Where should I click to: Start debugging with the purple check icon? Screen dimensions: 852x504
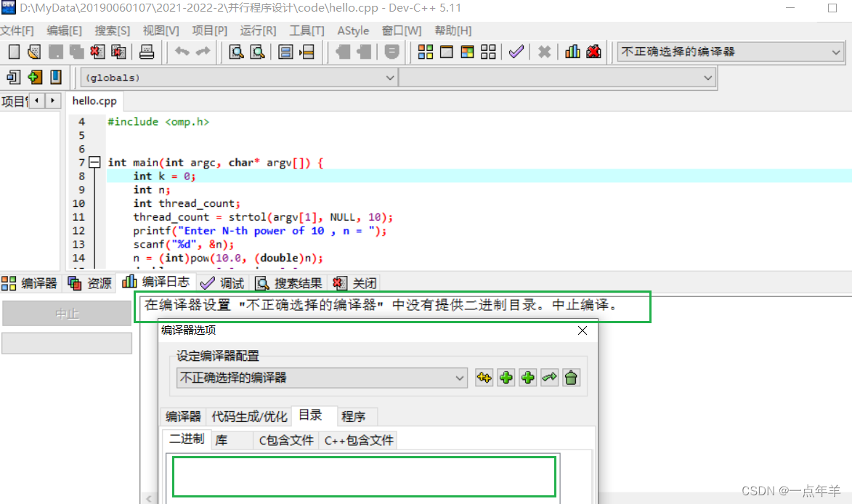coord(516,52)
